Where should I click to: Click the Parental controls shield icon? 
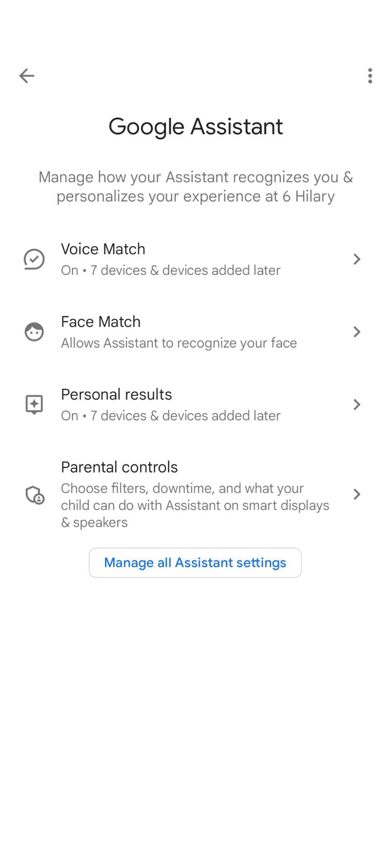click(35, 495)
